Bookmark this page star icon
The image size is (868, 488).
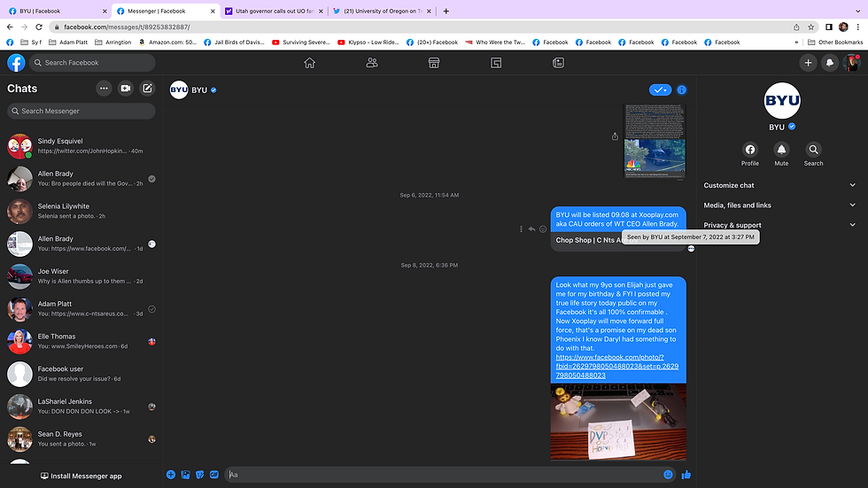(x=811, y=27)
